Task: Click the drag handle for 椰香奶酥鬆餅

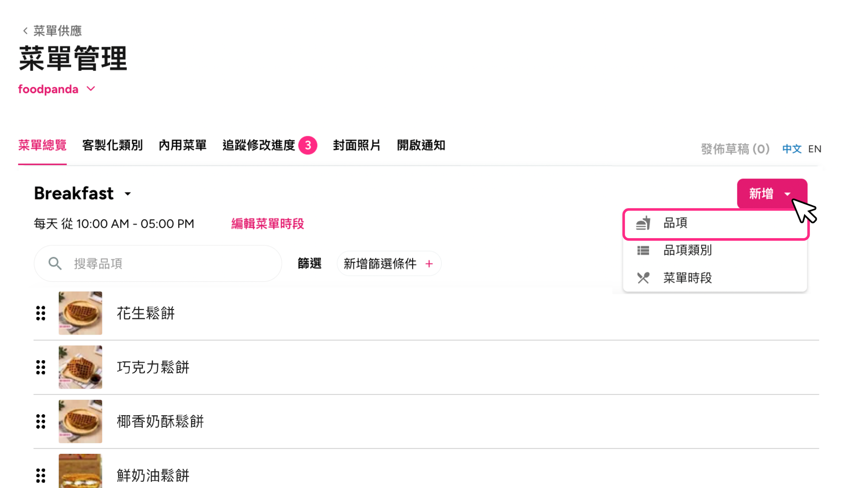Action: point(41,421)
